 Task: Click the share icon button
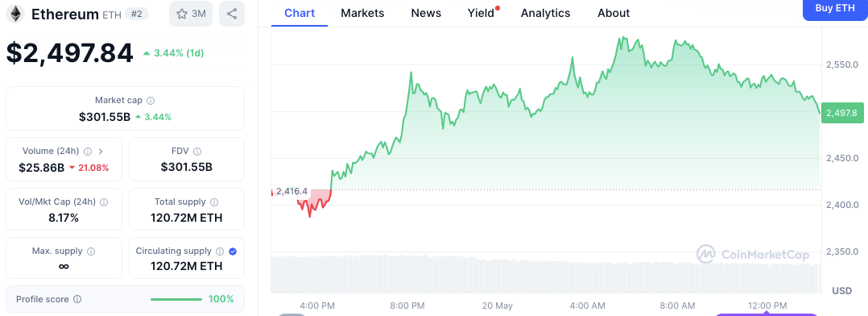[x=232, y=14]
